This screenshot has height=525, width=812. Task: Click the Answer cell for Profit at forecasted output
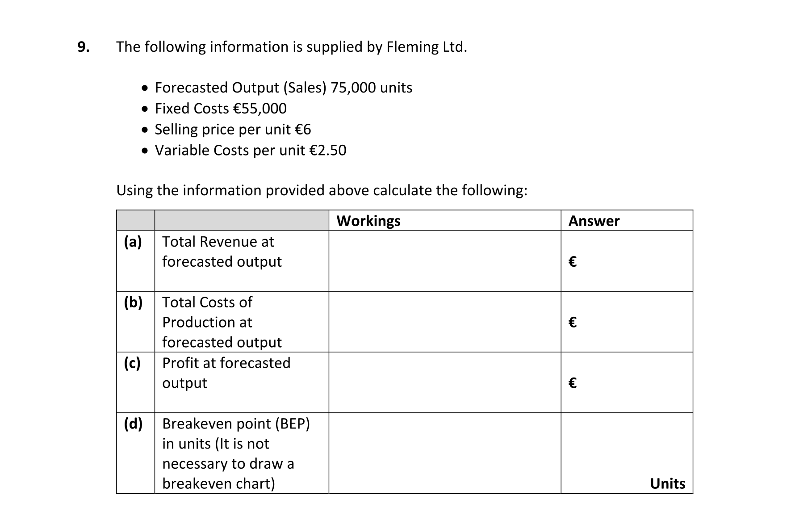pyautogui.click(x=627, y=382)
